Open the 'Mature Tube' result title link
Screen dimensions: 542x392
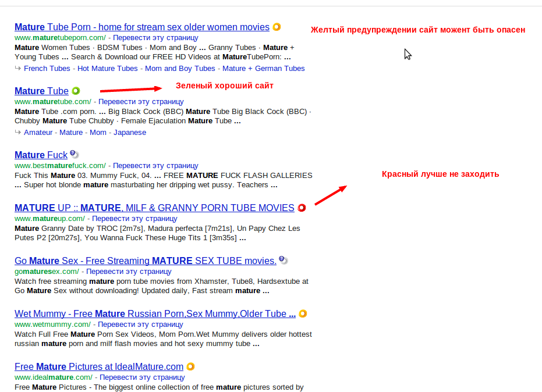click(x=41, y=91)
